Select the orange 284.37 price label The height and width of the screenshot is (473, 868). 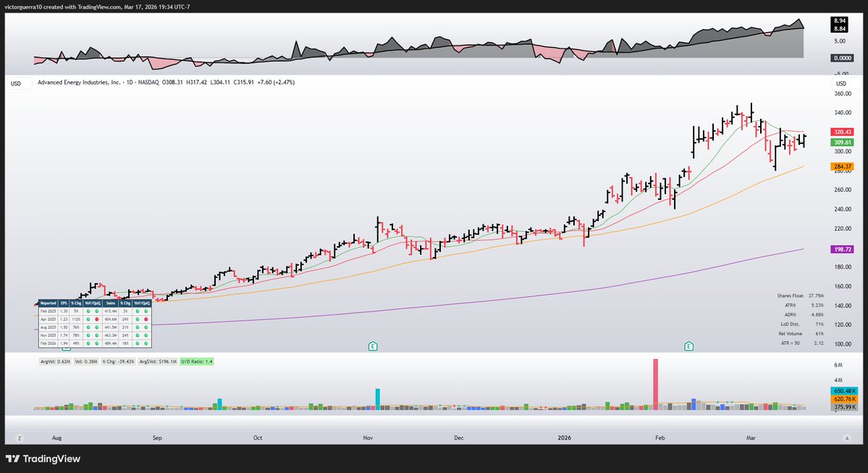pyautogui.click(x=843, y=166)
